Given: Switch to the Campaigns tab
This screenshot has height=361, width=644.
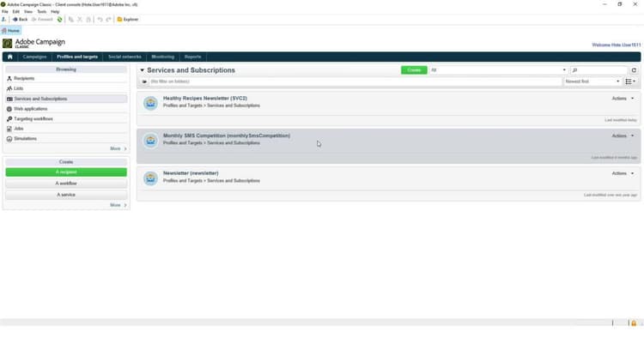Looking at the screenshot, I should 34,57.
